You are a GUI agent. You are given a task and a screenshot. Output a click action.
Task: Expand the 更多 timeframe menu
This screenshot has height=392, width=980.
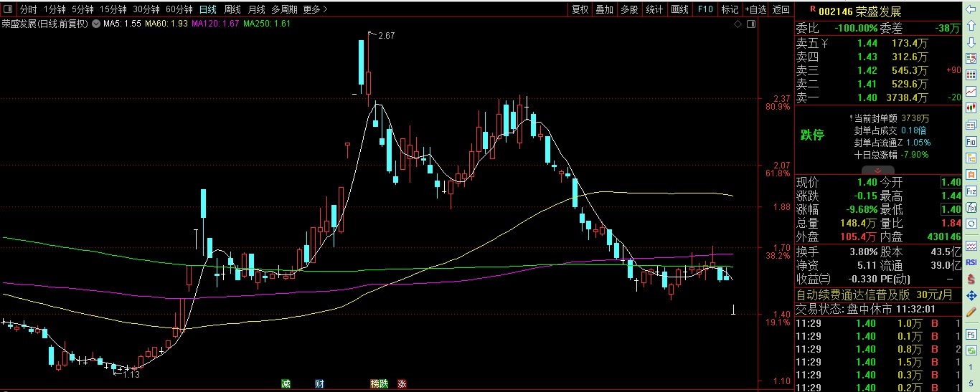[315, 9]
